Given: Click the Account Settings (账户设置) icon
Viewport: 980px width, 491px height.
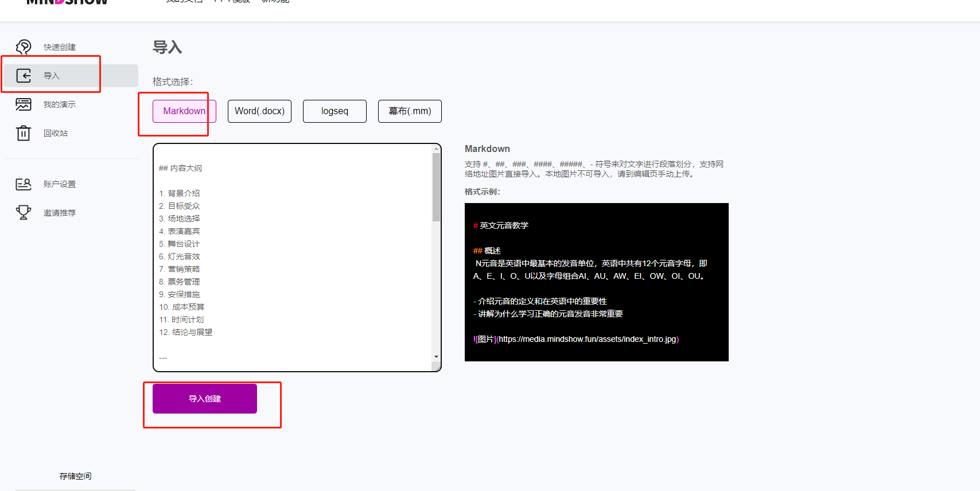Looking at the screenshot, I should coord(24,184).
